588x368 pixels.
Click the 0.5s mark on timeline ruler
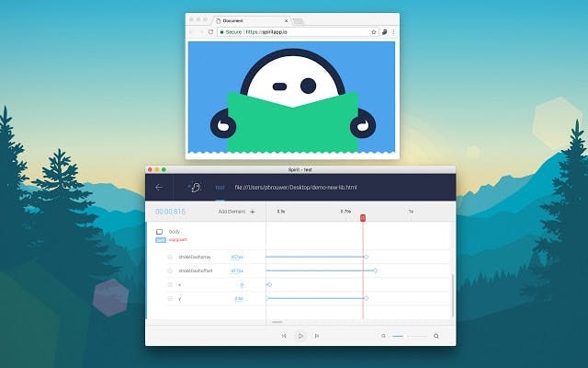tap(281, 212)
